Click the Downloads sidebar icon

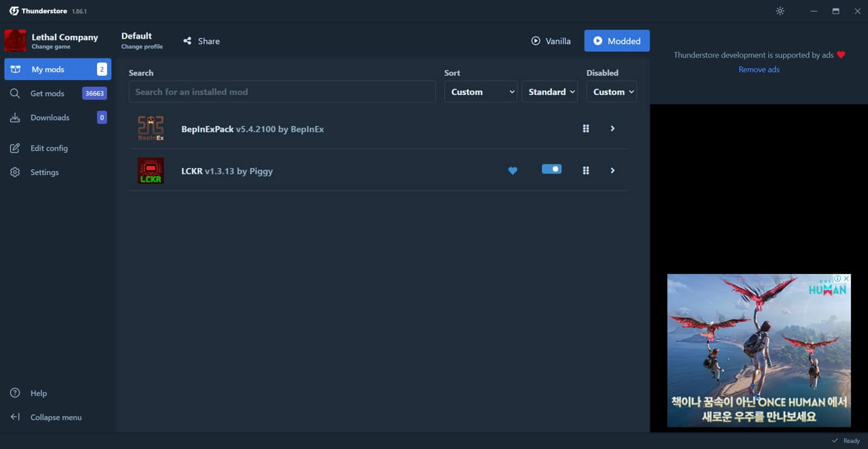click(x=15, y=117)
